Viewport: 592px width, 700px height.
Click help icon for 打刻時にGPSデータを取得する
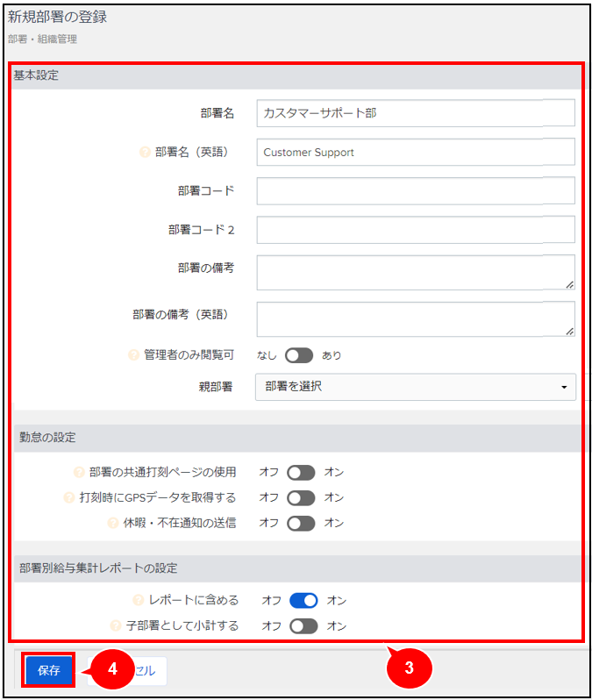[69, 497]
